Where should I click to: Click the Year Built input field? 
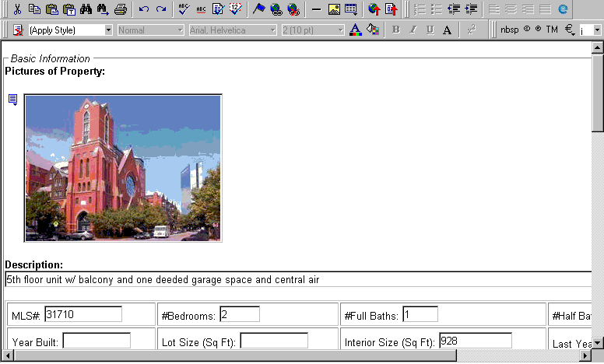[97, 341]
